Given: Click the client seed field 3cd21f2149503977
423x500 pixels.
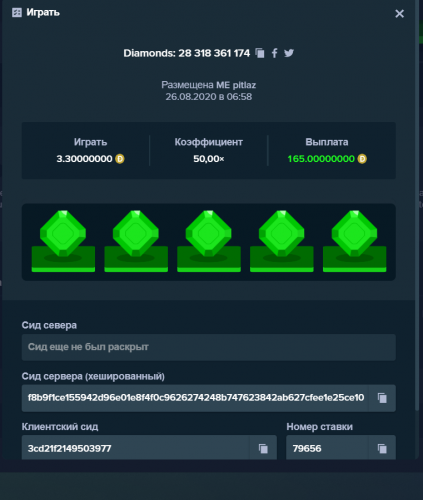Looking at the screenshot, I should 136,448.
